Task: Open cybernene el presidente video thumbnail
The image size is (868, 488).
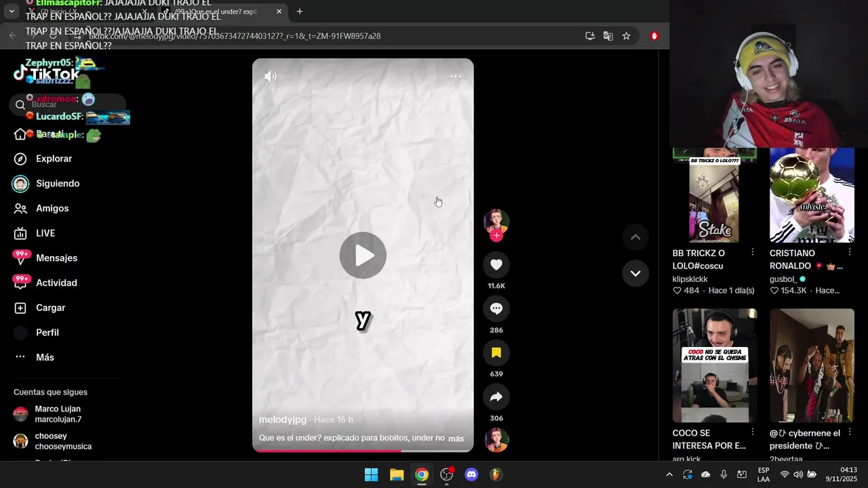Action: click(x=812, y=366)
